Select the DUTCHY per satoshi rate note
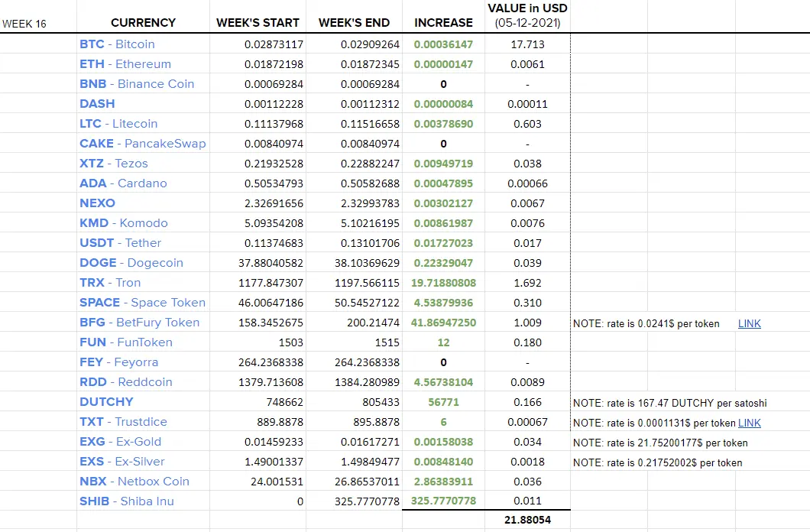The width and height of the screenshot is (810, 532). tap(670, 403)
